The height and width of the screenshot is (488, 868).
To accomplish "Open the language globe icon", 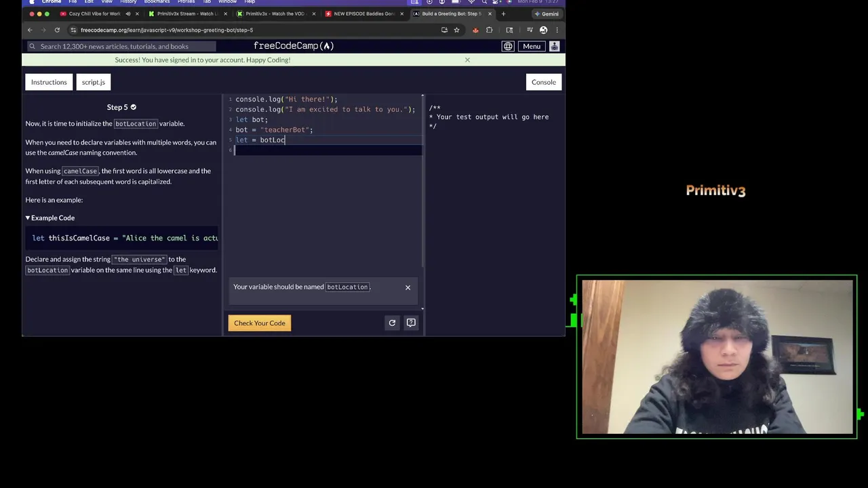I will tap(508, 46).
